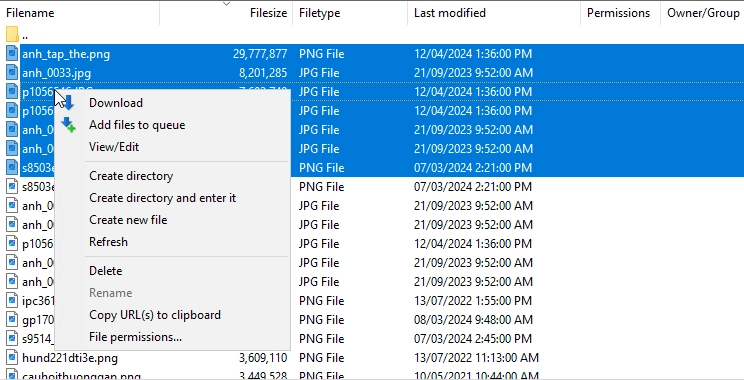Click sort indicator arrow above Filesize column

point(226,4)
